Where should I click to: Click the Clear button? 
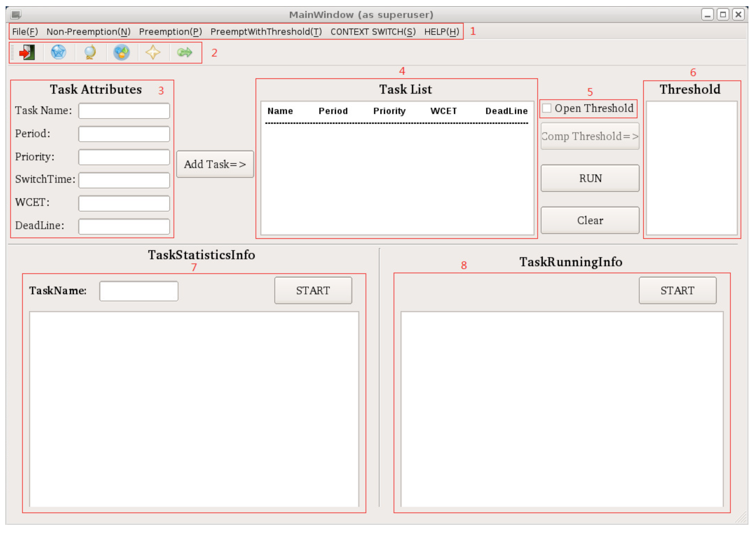(590, 221)
